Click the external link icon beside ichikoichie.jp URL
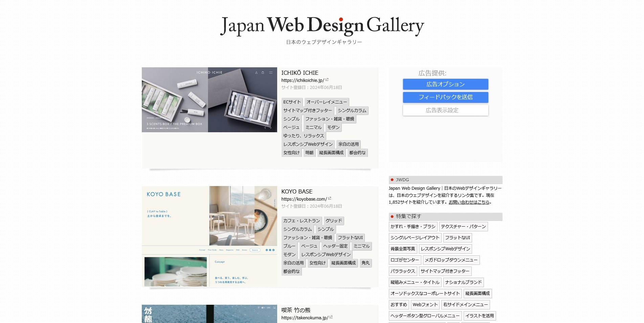 click(327, 80)
